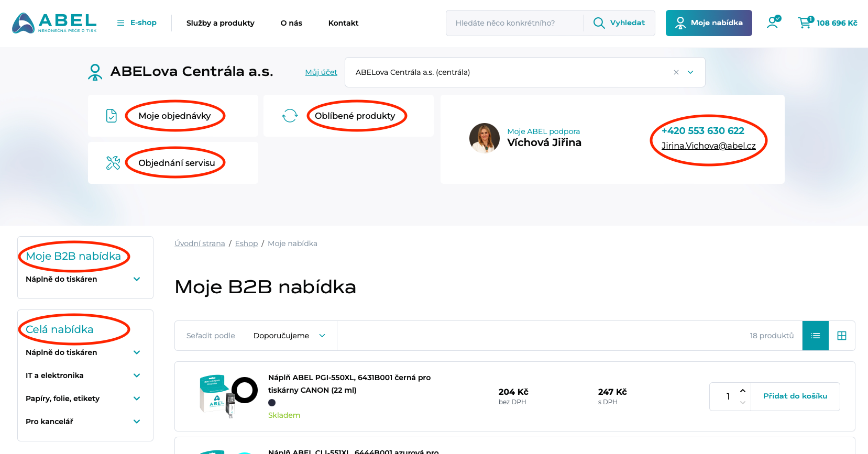Call support number +420 553 630 622

tap(702, 131)
